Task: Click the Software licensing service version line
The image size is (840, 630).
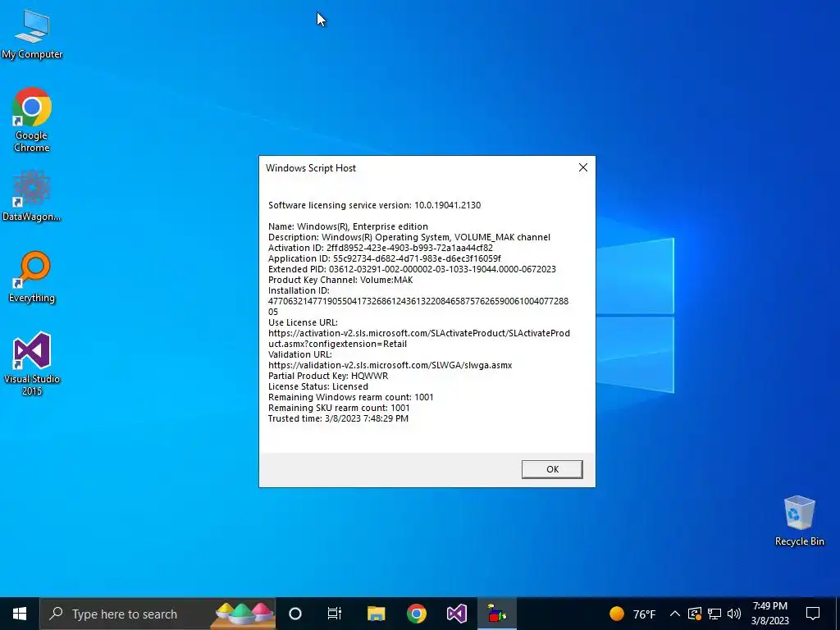Action: [374, 205]
